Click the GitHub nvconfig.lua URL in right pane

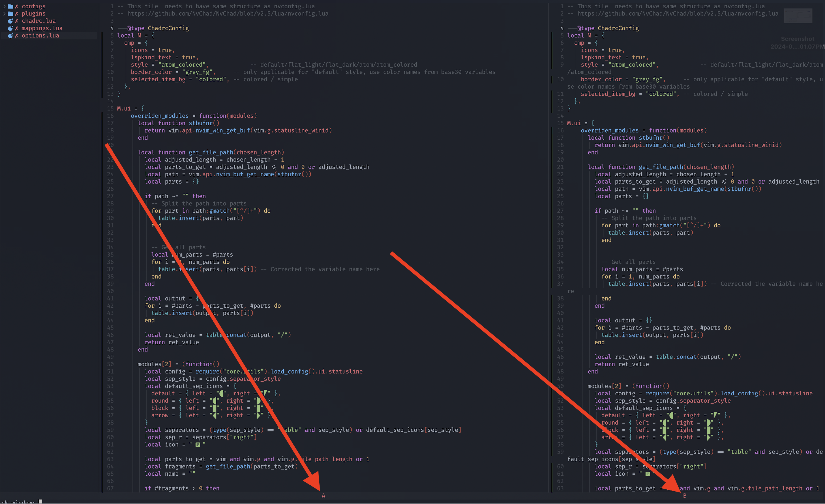[x=677, y=14]
